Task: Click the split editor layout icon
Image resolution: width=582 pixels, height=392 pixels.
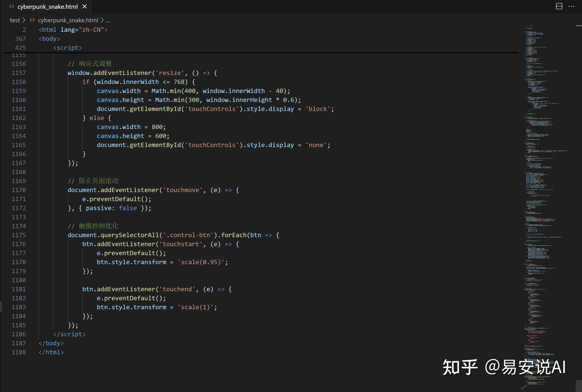Action: click(x=559, y=6)
